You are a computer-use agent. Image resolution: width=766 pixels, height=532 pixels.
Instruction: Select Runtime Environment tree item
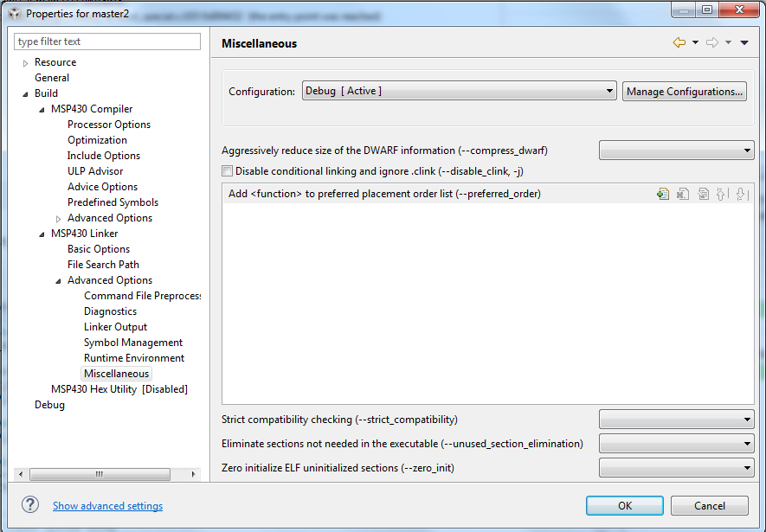[134, 358]
